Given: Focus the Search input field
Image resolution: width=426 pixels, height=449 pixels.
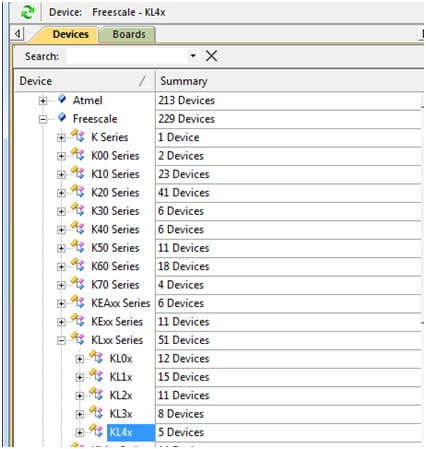Looking at the screenshot, I should (127, 56).
